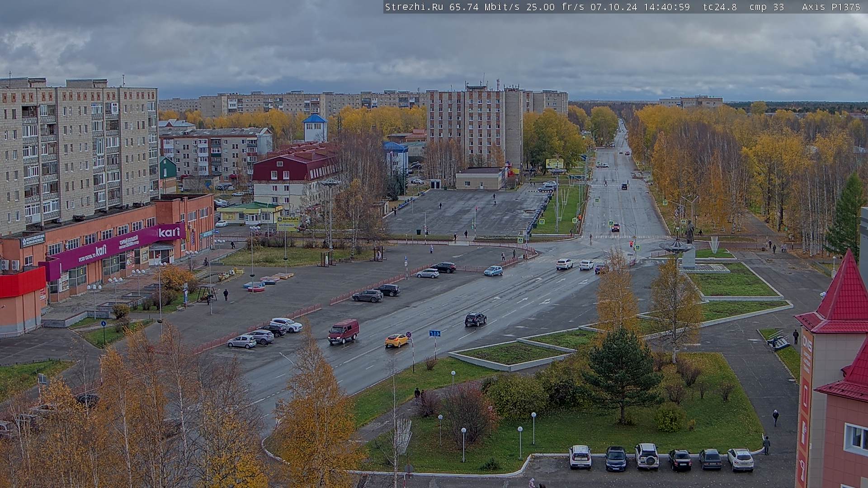Select the Axis P1375 camera model text

(x=831, y=7)
